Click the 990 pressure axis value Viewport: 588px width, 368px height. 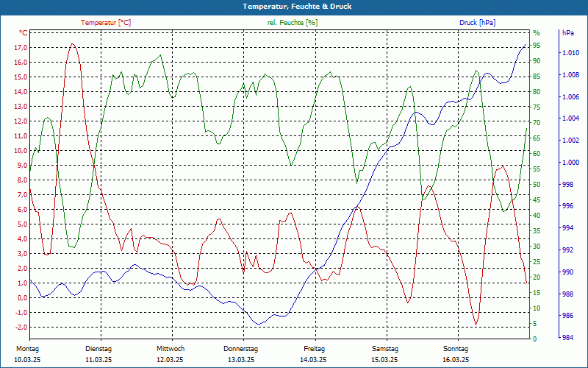click(567, 272)
